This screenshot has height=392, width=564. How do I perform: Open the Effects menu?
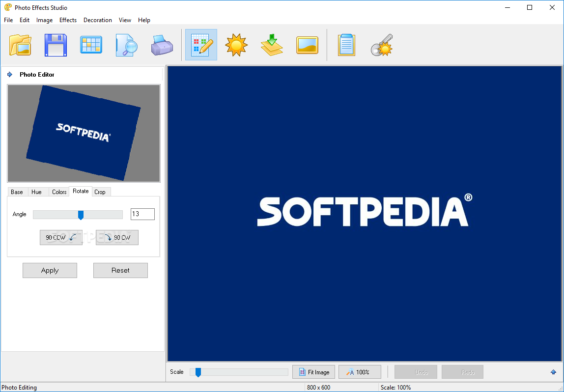pyautogui.click(x=68, y=20)
